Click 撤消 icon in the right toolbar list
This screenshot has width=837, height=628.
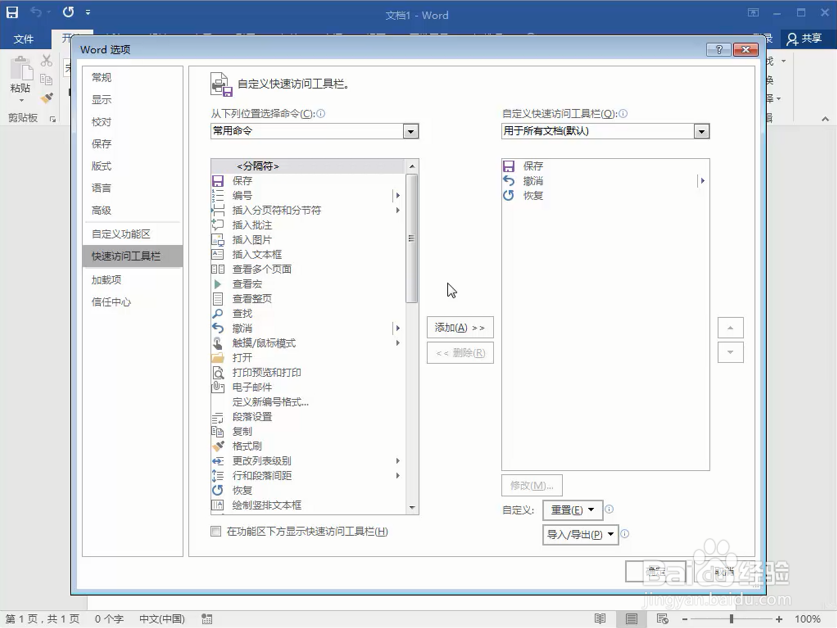pyautogui.click(x=509, y=181)
